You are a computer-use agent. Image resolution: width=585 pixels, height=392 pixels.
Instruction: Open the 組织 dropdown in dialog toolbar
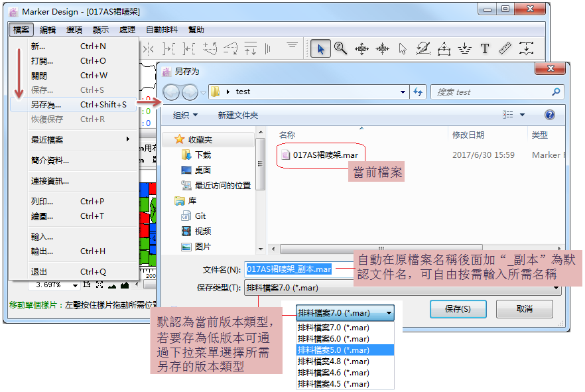185,115
